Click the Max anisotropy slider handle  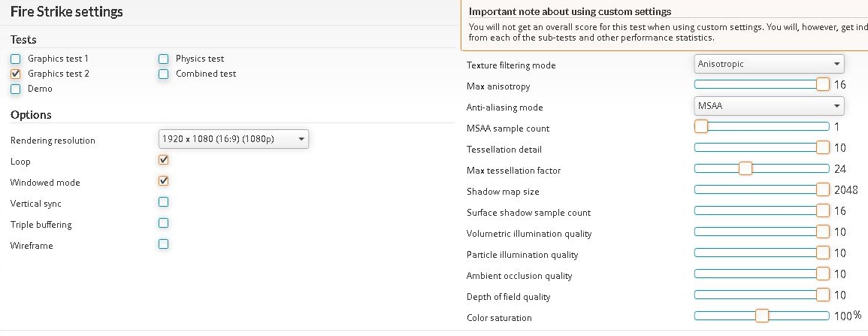click(x=823, y=84)
